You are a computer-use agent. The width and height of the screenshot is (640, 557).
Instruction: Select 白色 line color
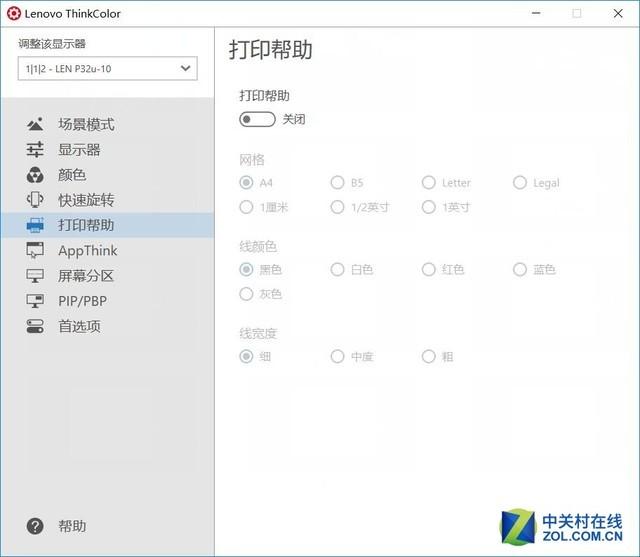click(338, 269)
